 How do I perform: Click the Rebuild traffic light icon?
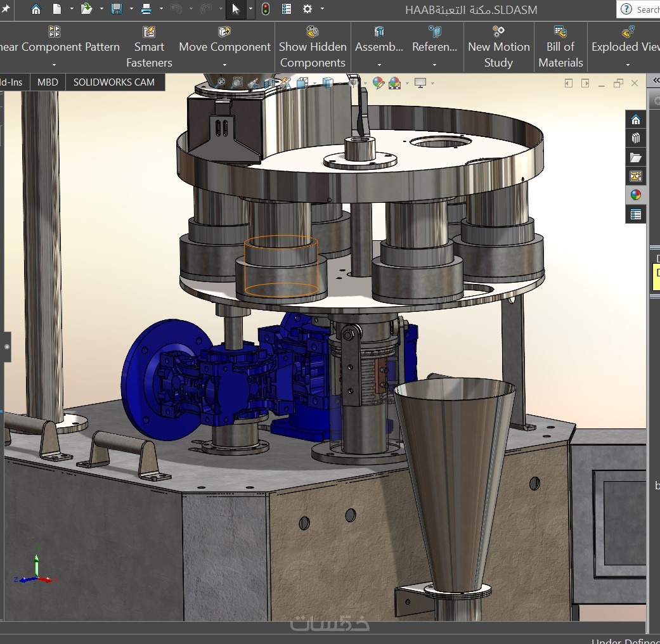pyautogui.click(x=265, y=9)
